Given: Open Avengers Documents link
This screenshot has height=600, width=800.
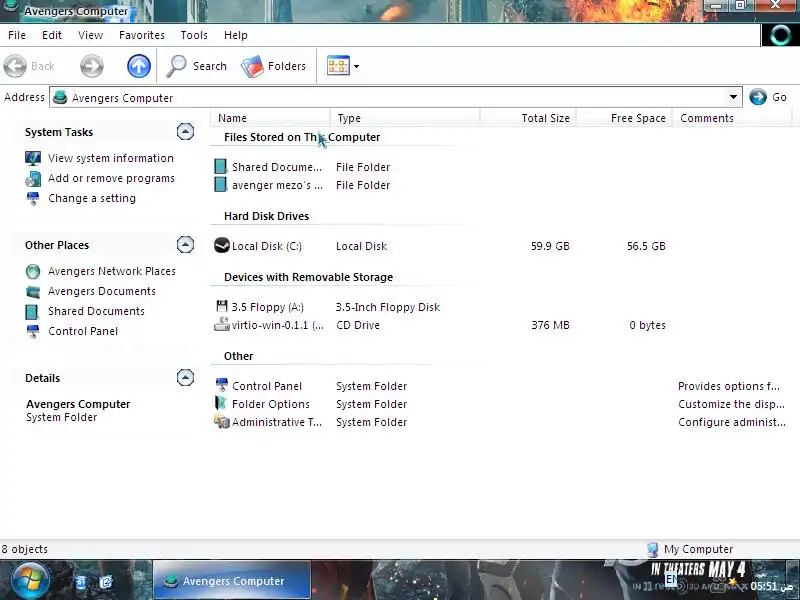Looking at the screenshot, I should [102, 291].
